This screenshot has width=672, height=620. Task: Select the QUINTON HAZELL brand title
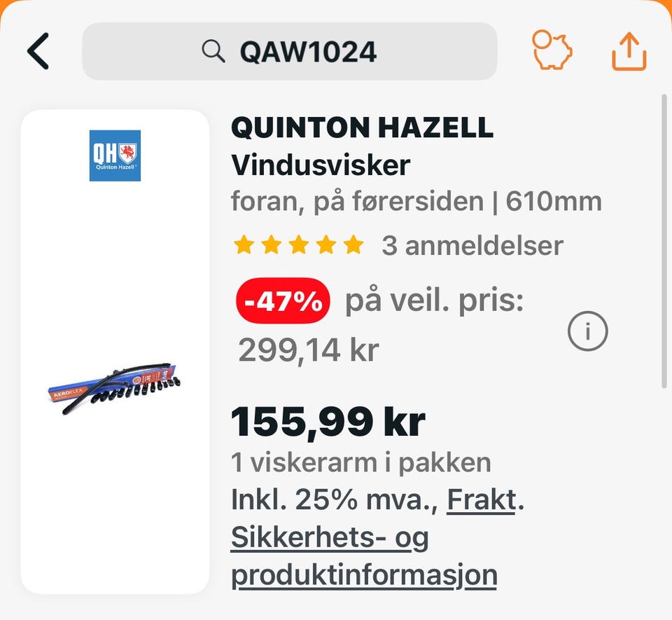(362, 128)
